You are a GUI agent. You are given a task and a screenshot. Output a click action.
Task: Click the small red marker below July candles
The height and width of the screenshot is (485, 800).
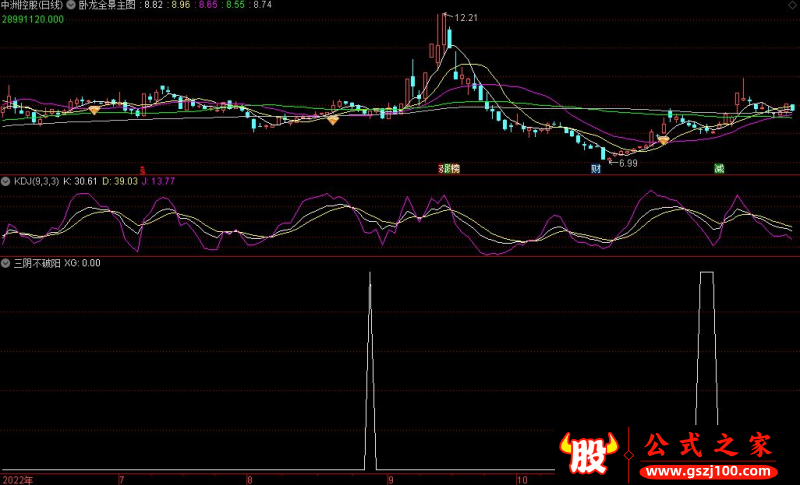point(142,168)
